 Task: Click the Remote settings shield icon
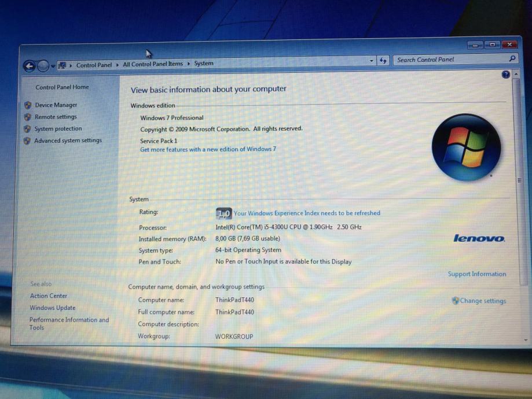[28, 117]
